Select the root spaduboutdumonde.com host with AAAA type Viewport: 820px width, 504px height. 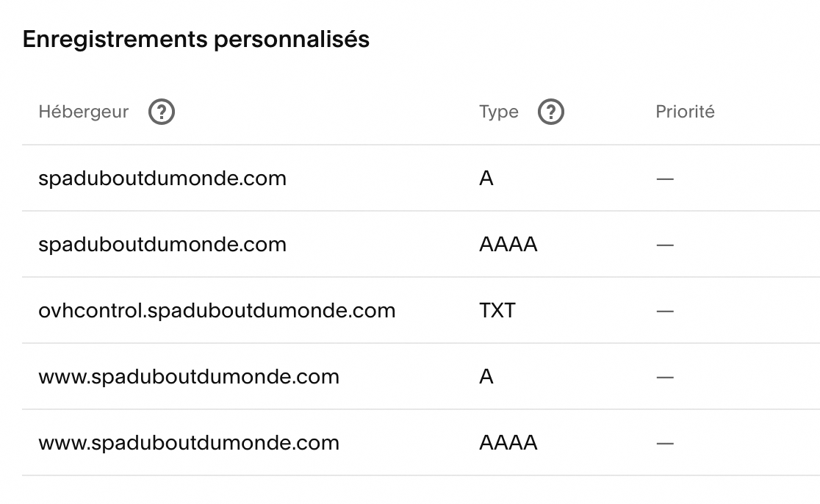(x=162, y=245)
